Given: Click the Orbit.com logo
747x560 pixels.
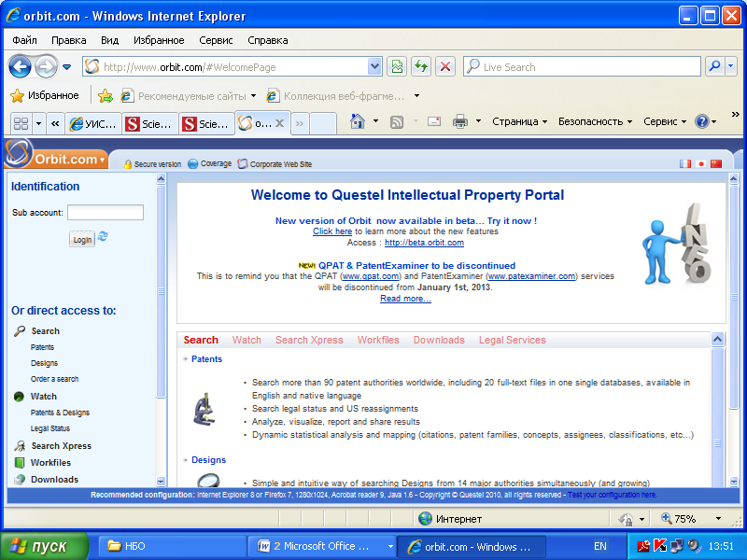Looking at the screenshot, I should tap(55, 155).
